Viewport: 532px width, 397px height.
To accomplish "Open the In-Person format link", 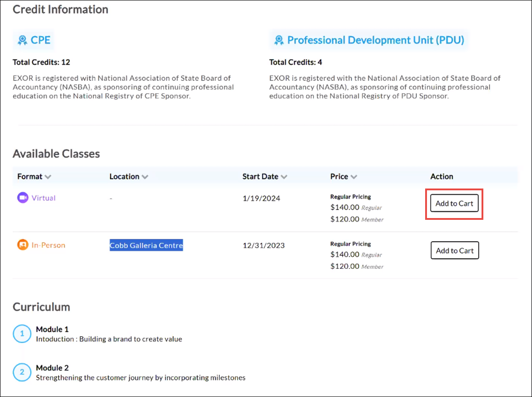I will coord(48,245).
